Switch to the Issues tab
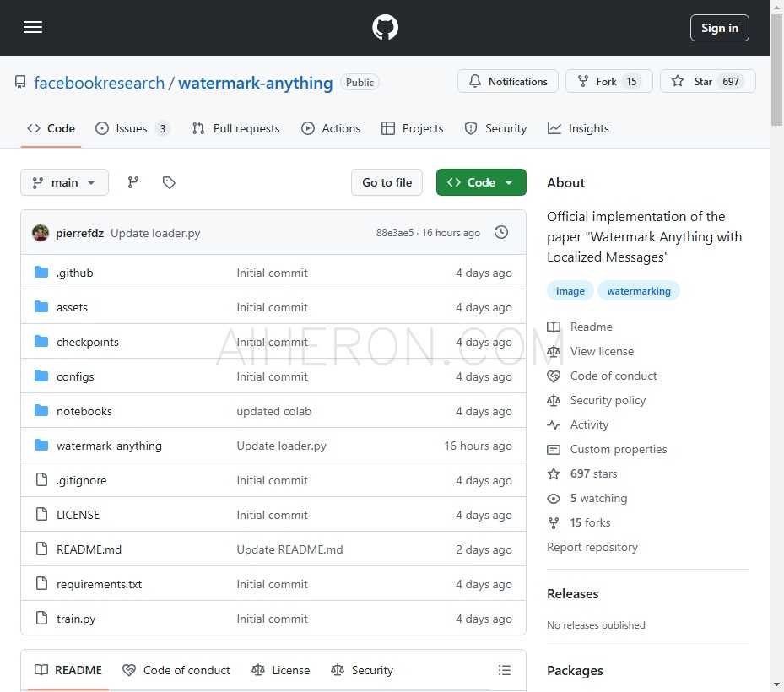The image size is (784, 692). coord(132,128)
